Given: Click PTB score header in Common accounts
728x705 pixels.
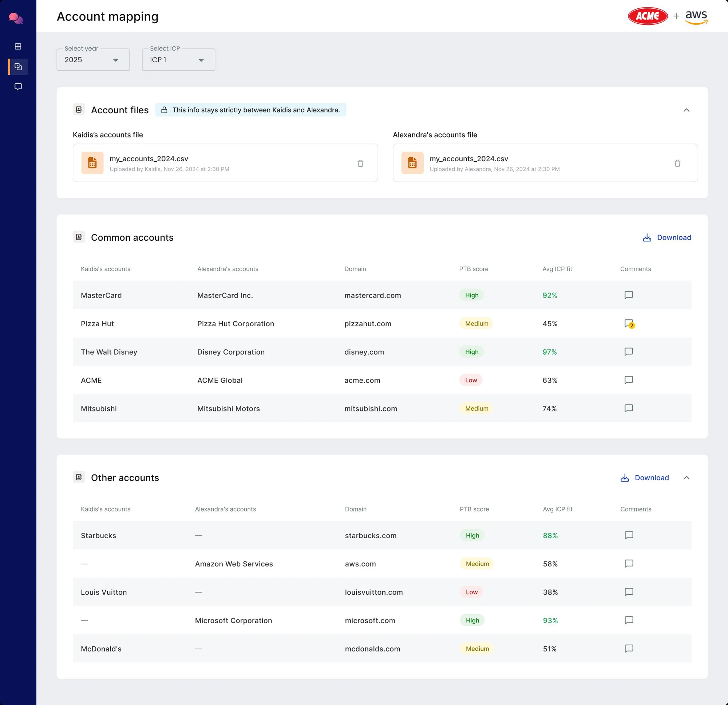Looking at the screenshot, I should pyautogui.click(x=474, y=269).
